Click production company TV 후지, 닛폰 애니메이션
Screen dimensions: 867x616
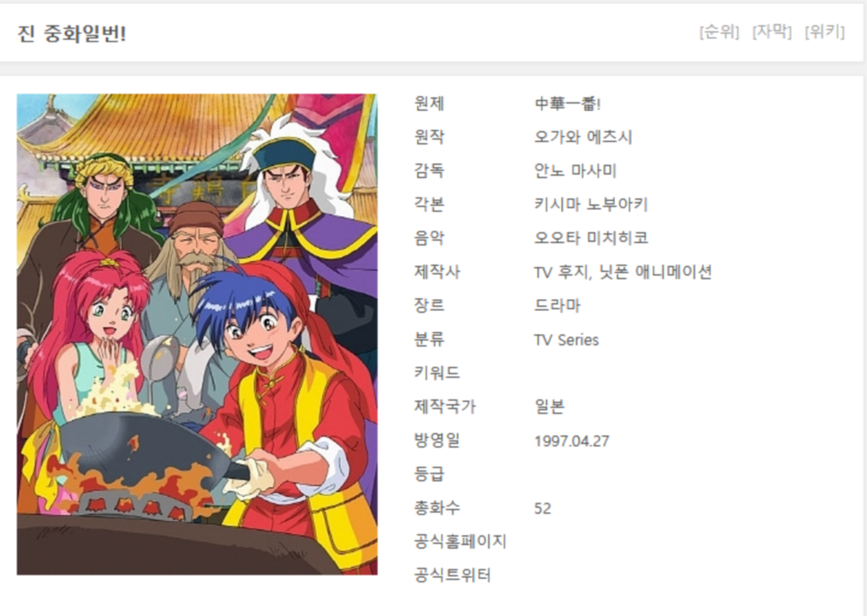(x=623, y=272)
